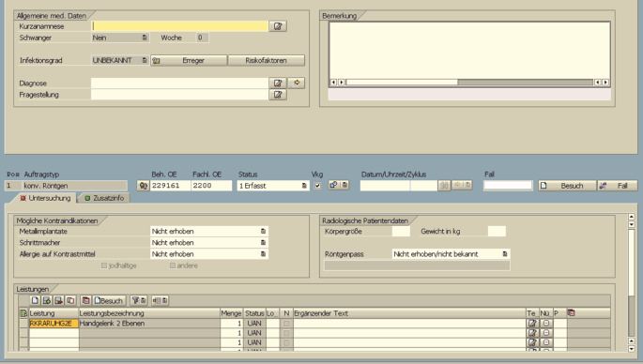Viewport: 643px width, 364px height.
Task: Click the text edit icon in second service row
Action: pyautogui.click(x=532, y=332)
